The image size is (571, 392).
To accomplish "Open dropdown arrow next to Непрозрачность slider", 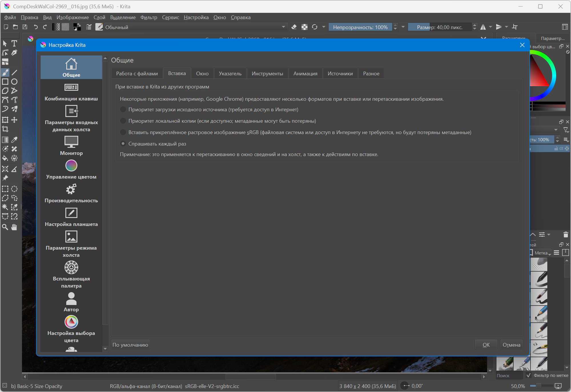I will pyautogui.click(x=403, y=27).
